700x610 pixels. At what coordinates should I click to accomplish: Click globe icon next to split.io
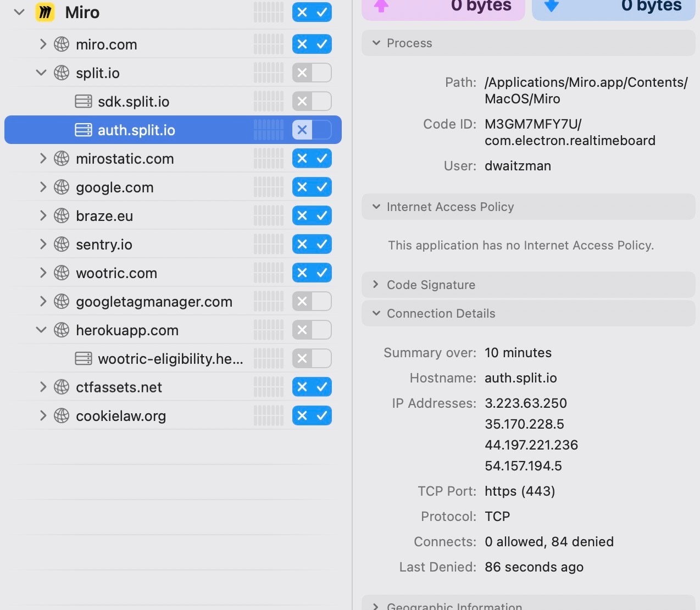[x=62, y=73]
